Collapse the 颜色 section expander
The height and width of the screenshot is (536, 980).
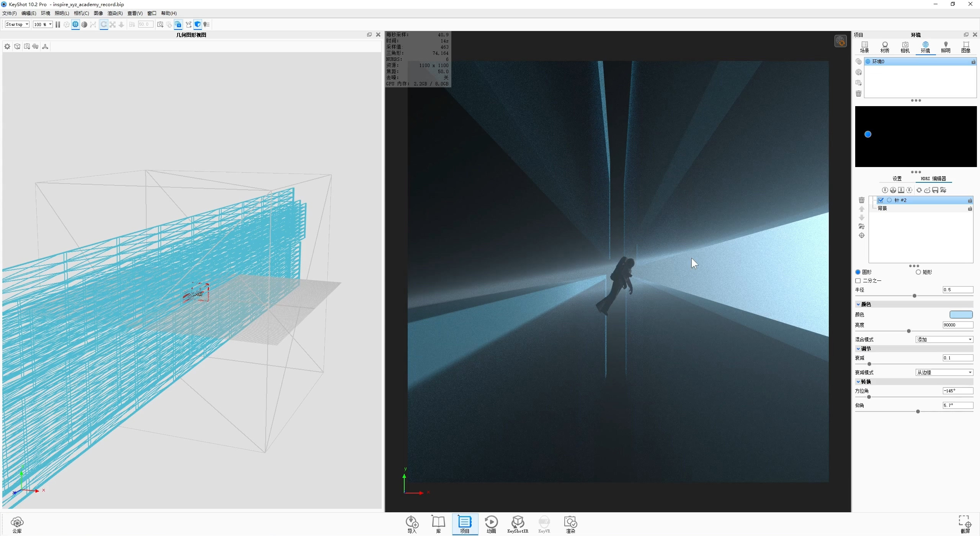858,304
